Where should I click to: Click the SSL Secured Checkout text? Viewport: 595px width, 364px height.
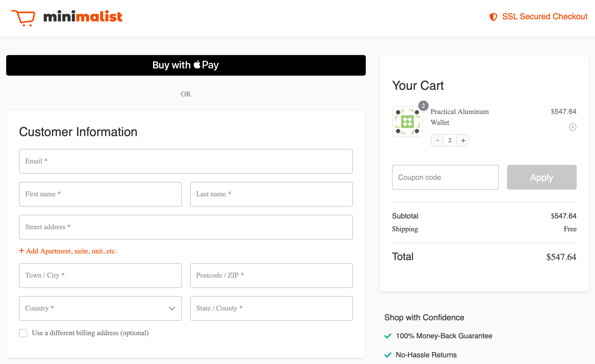click(545, 17)
